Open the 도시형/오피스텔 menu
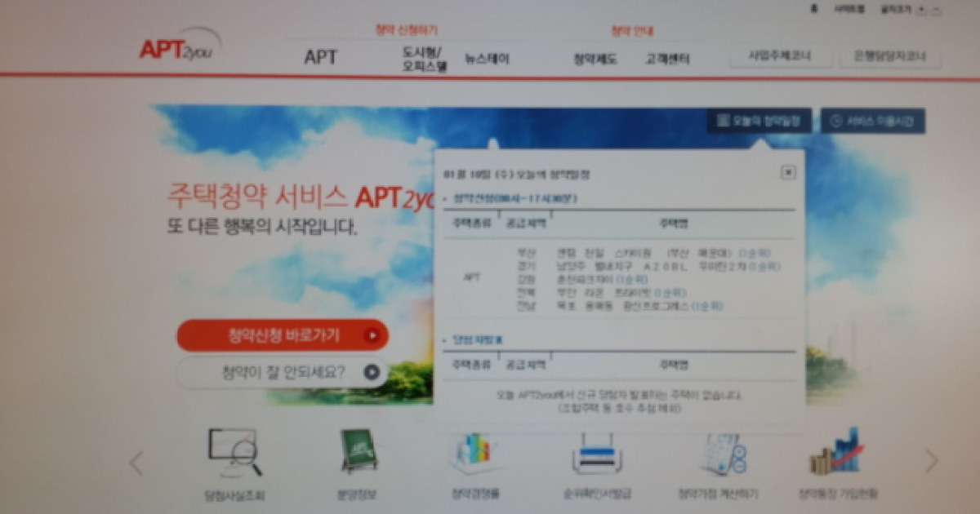The width and height of the screenshot is (980, 514). 425,59
